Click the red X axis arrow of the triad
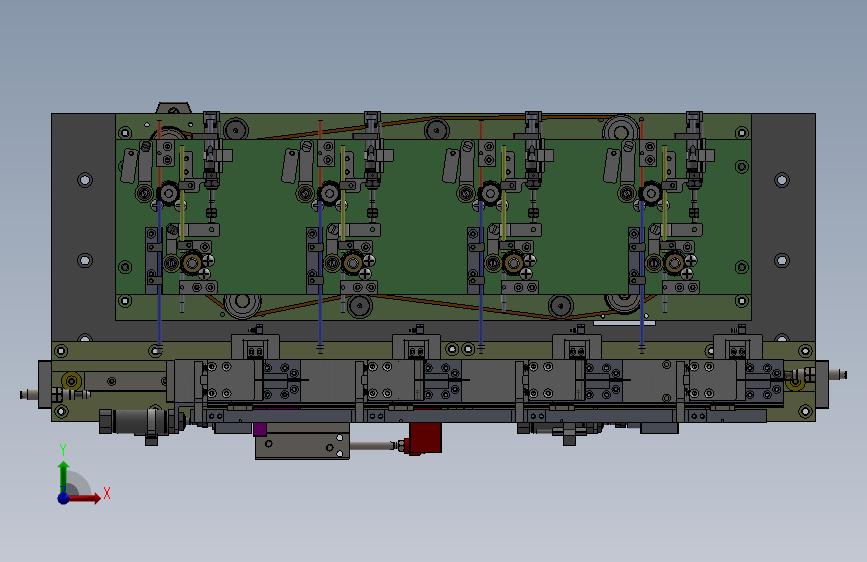Image resolution: width=867 pixels, height=562 pixels. coord(85,498)
